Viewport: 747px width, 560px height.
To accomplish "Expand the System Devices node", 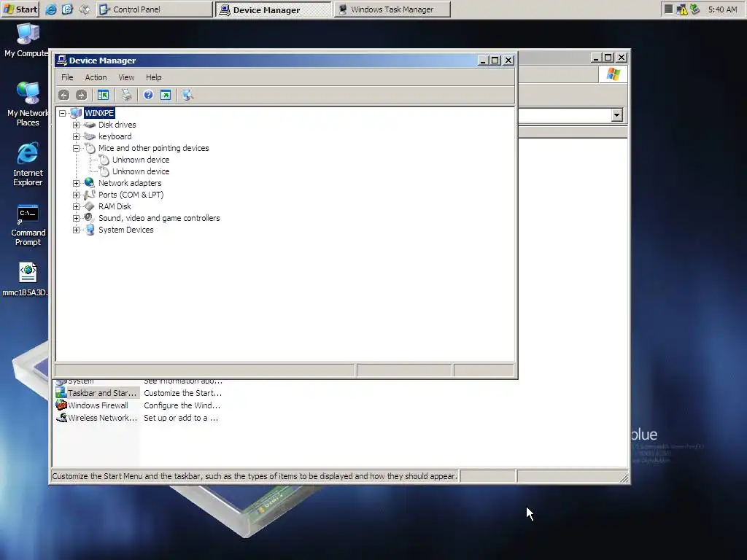I will click(76, 230).
